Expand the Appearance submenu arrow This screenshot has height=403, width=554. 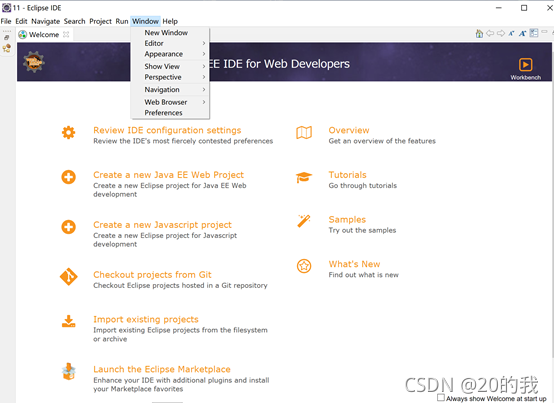[204, 54]
